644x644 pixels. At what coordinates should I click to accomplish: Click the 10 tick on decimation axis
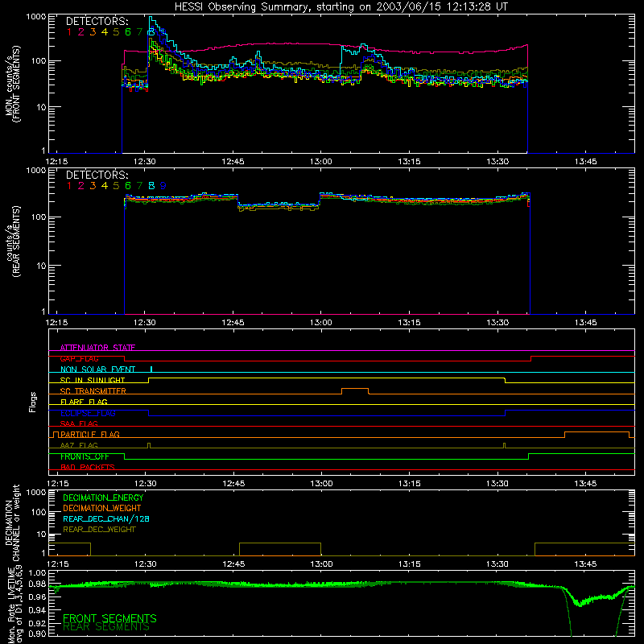pyautogui.click(x=41, y=535)
